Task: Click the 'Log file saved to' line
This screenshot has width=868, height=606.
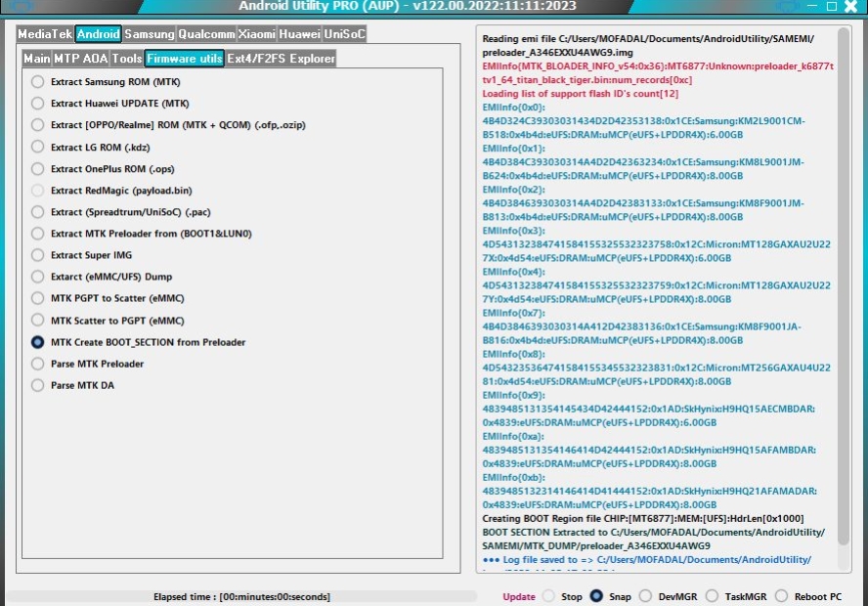Action: 646,559
